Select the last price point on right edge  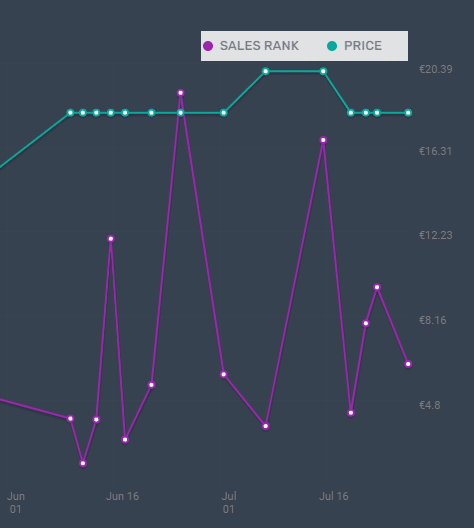pos(408,113)
